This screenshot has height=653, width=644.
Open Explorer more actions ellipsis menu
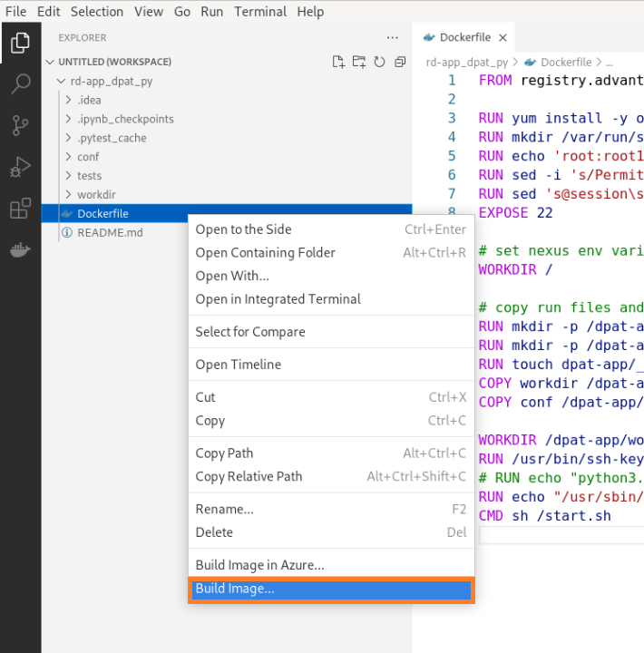click(392, 38)
